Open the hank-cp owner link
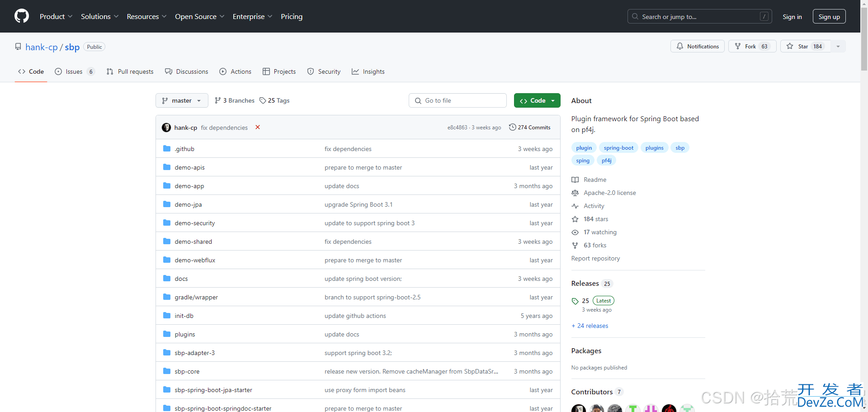This screenshot has width=868, height=412. (42, 47)
